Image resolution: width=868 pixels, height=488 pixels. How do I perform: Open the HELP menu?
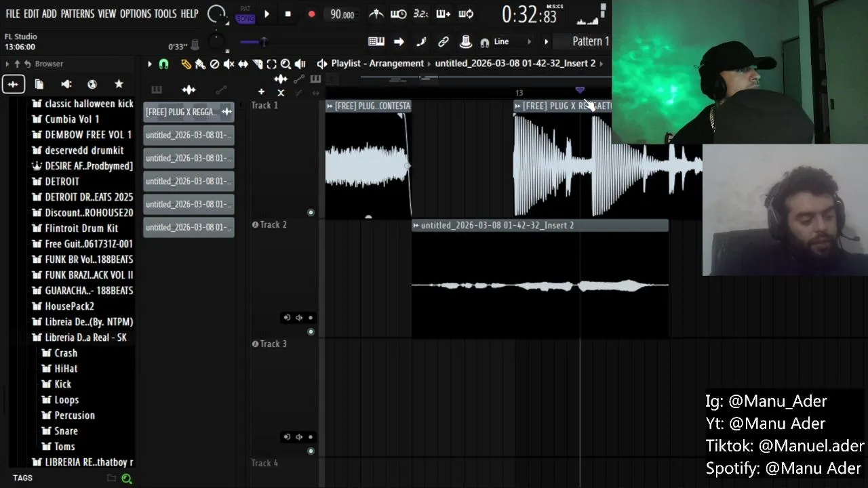[x=189, y=14]
